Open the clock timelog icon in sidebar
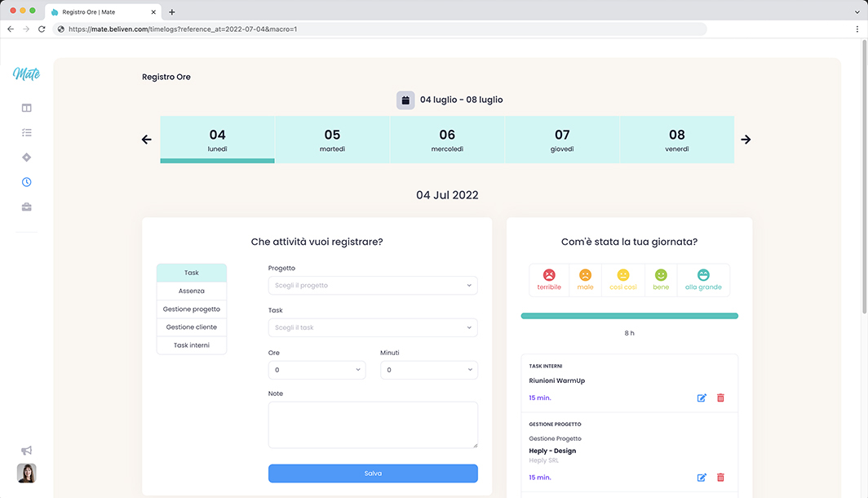This screenshot has height=498, width=868. point(27,182)
